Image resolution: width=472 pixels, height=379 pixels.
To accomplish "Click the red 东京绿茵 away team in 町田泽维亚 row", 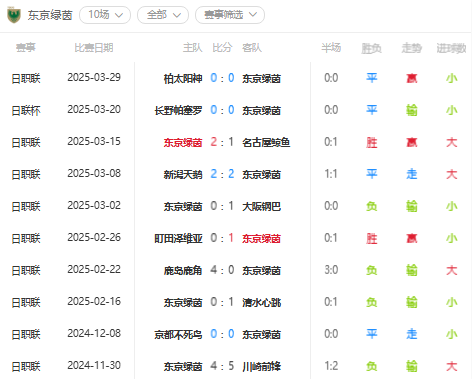I will pyautogui.click(x=261, y=238).
